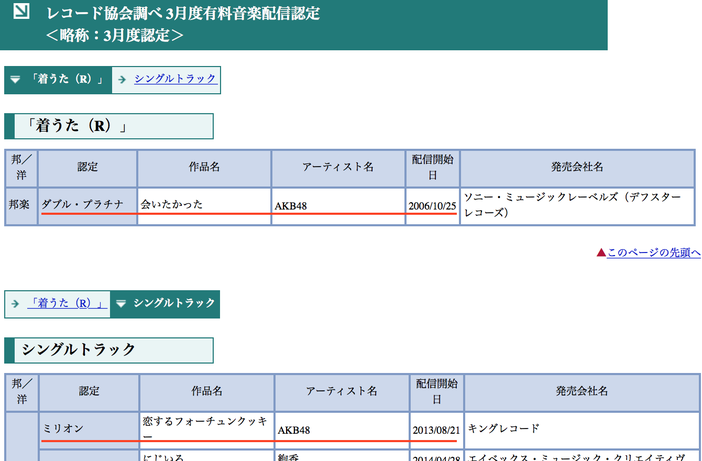Click the AKB48 cell in シングルトラック table
Screen dimensions: 702x461
tap(342, 430)
